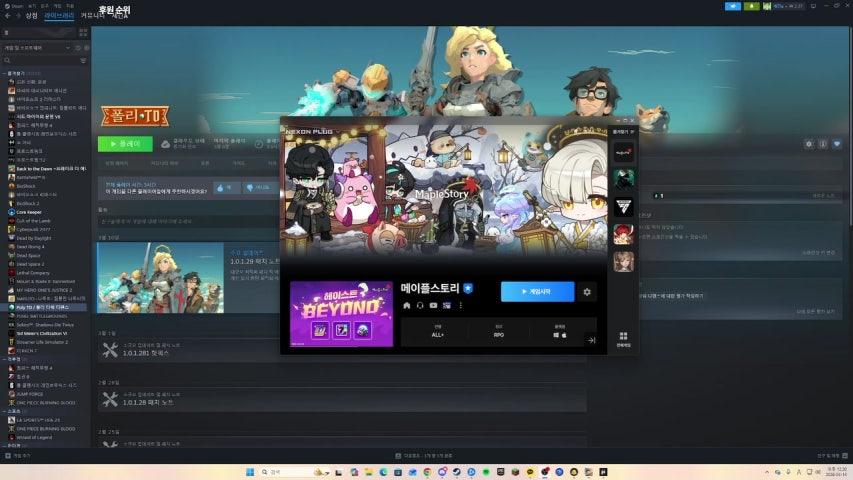853x480 pixels.
Task: Switch to the 라이브러리 tab in Steam
Action: [59, 16]
